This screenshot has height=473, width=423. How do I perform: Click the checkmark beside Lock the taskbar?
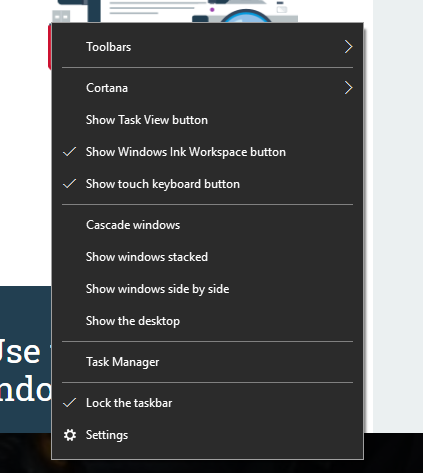70,403
